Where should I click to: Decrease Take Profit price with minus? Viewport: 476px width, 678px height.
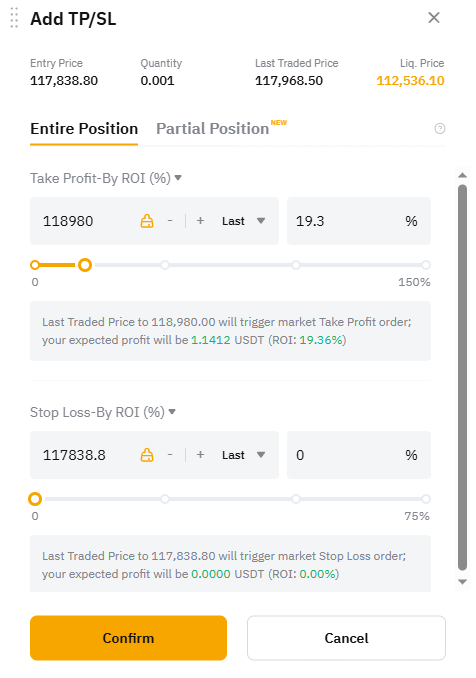(x=170, y=221)
